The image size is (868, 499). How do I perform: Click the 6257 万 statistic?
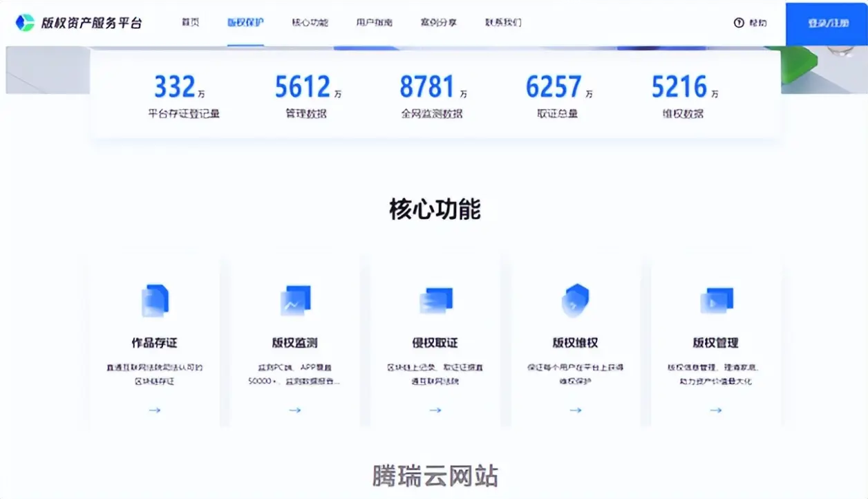click(559, 87)
